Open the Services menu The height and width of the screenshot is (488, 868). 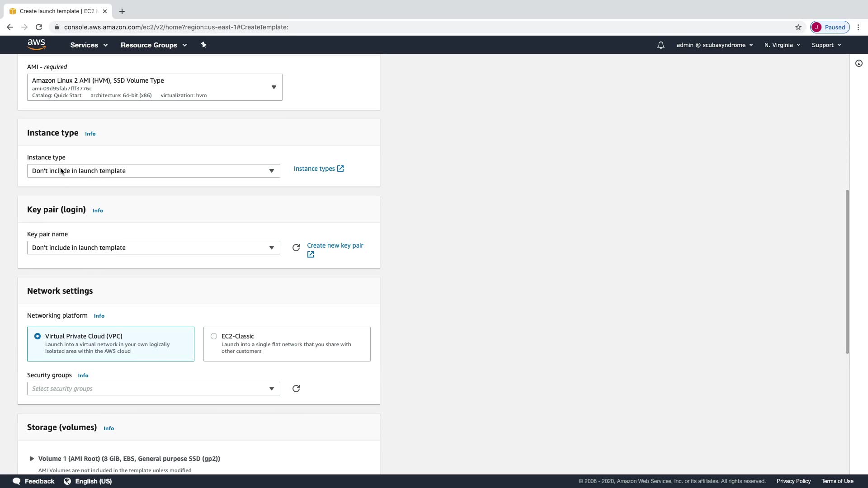(x=89, y=45)
